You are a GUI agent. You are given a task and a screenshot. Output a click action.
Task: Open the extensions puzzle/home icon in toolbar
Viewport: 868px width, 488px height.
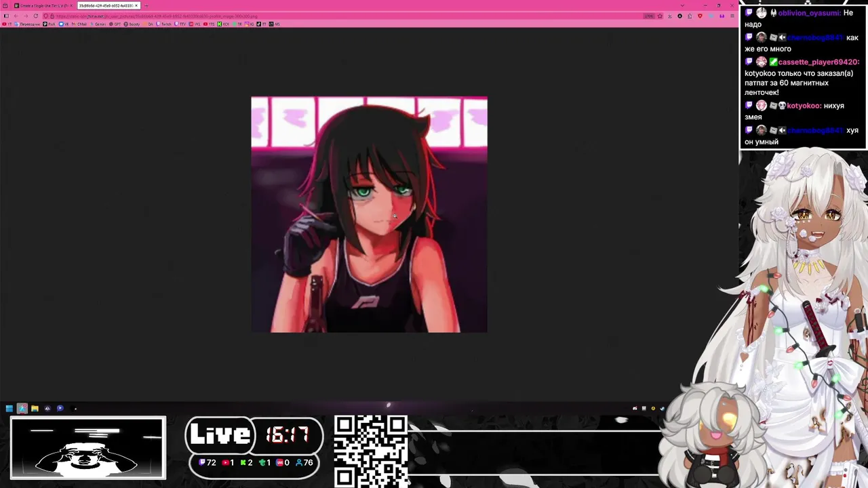[x=690, y=16]
